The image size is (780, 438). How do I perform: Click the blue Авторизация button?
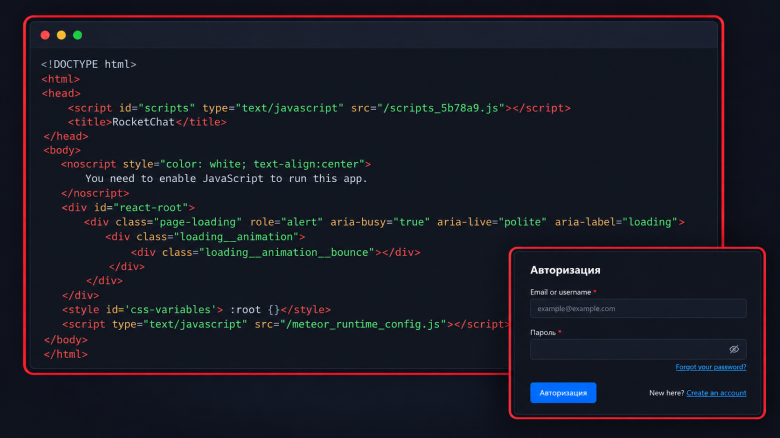(x=563, y=393)
